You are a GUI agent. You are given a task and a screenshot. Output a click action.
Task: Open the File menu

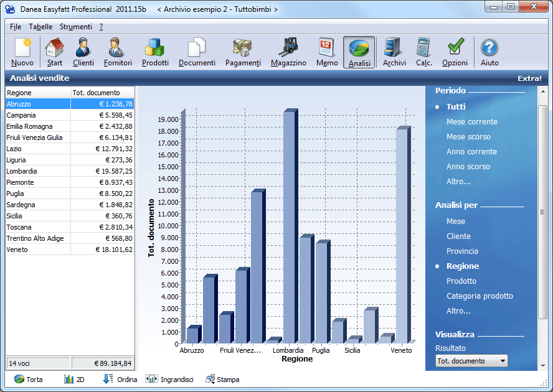(x=16, y=27)
